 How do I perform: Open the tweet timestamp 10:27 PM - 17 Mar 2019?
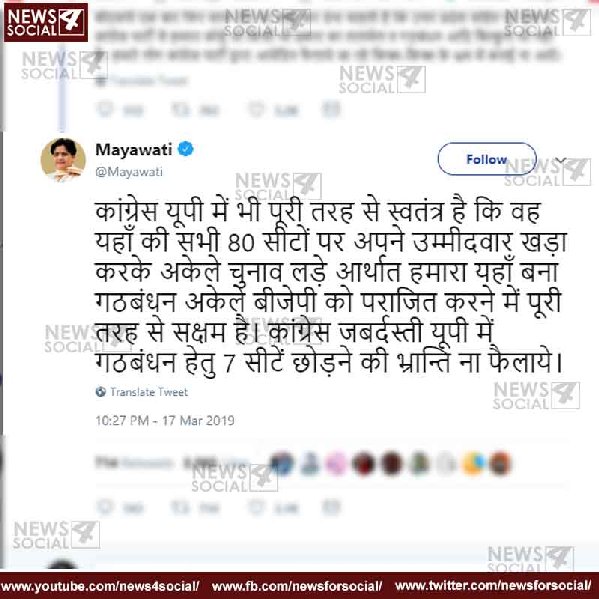click(x=165, y=421)
